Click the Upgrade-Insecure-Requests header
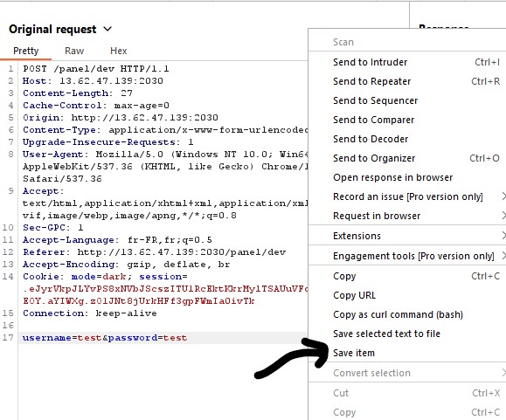506x420 pixels. [108, 142]
